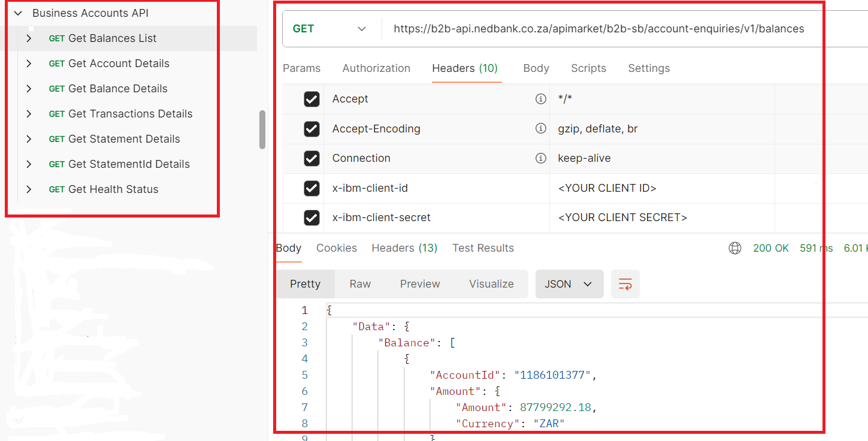Toggle the word wrap icon beside JSON
The height and width of the screenshot is (441, 868).
click(625, 284)
